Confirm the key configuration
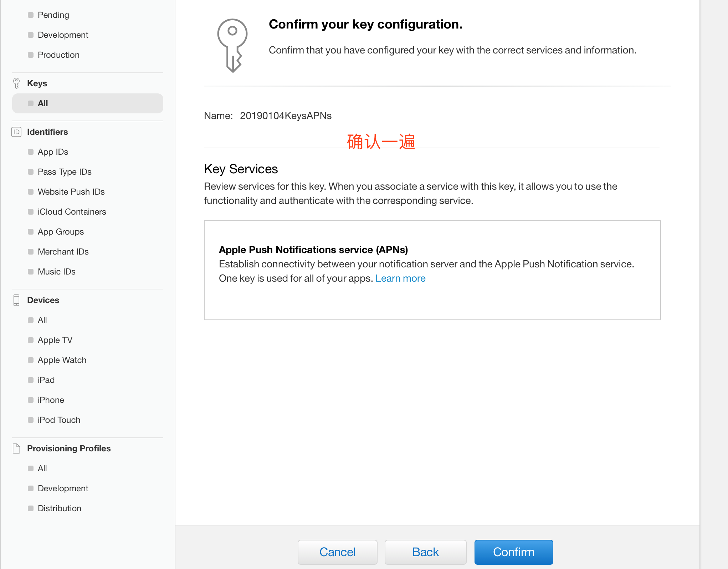The image size is (728, 569). (x=514, y=552)
